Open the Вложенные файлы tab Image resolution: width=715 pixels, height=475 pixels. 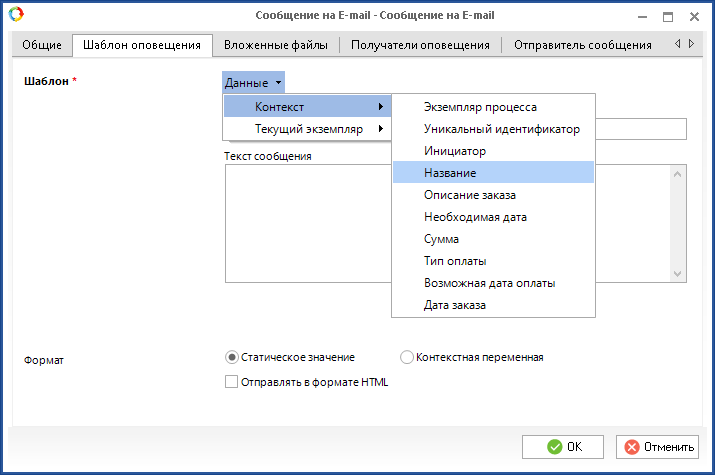[x=276, y=45]
